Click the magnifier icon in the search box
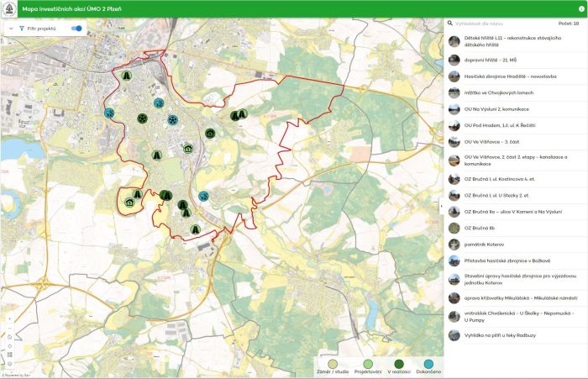The width and height of the screenshot is (588, 379). [449, 24]
